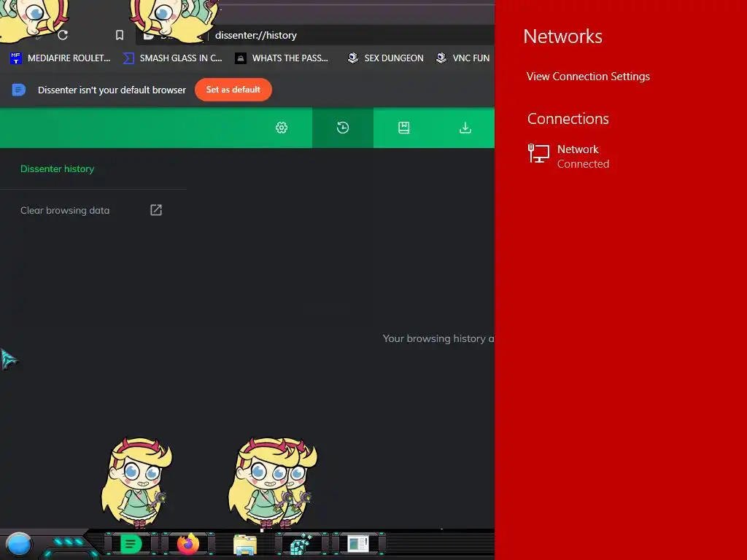Click the WHATS THE PASS bookmark favicon

click(241, 58)
